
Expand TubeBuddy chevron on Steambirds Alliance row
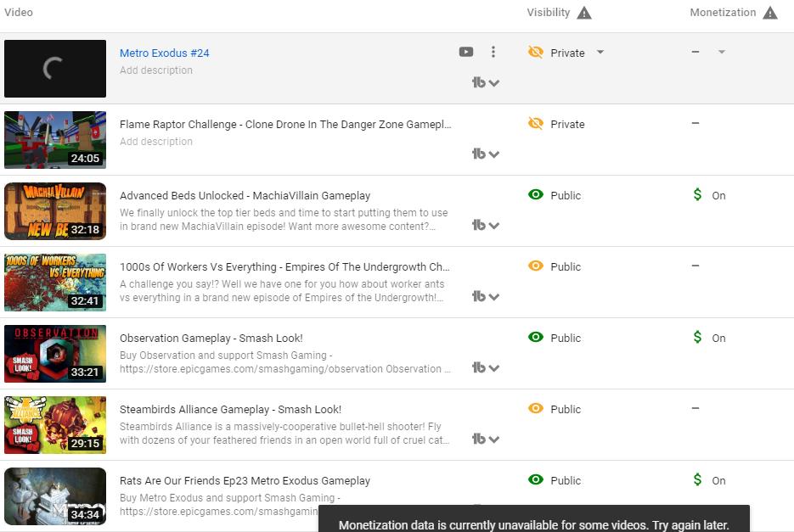tap(494, 440)
